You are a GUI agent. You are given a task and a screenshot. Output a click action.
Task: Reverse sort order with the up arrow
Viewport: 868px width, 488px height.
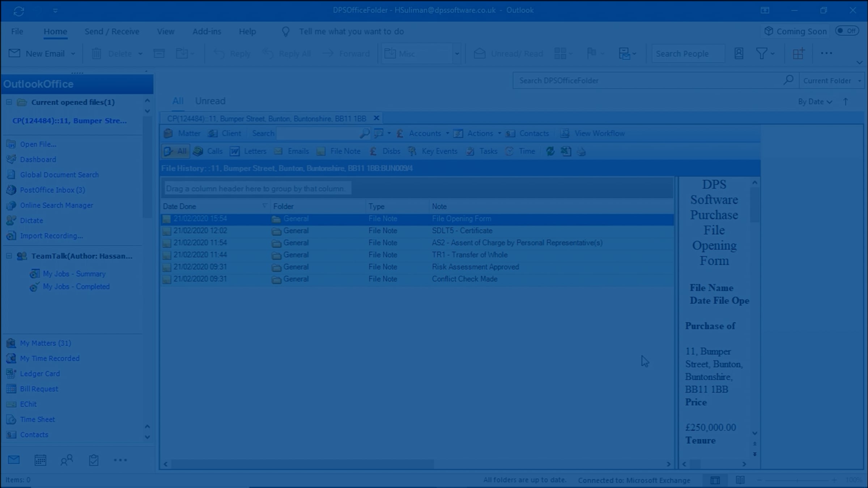[x=846, y=102]
